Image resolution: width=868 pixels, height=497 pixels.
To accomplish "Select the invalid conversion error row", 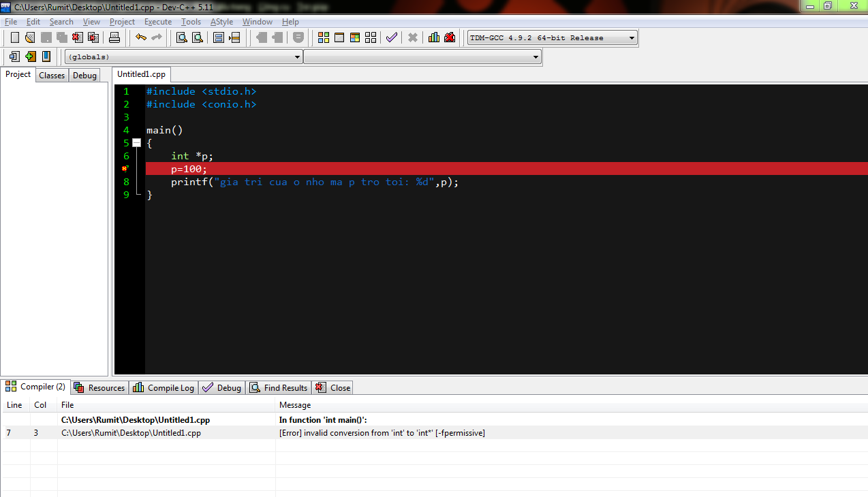I will point(382,433).
